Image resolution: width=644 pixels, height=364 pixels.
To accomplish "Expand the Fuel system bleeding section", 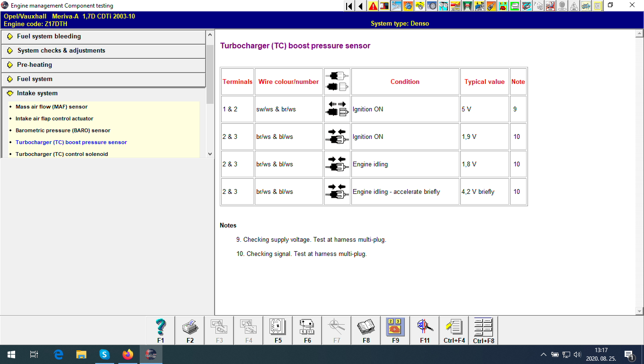I will click(104, 36).
